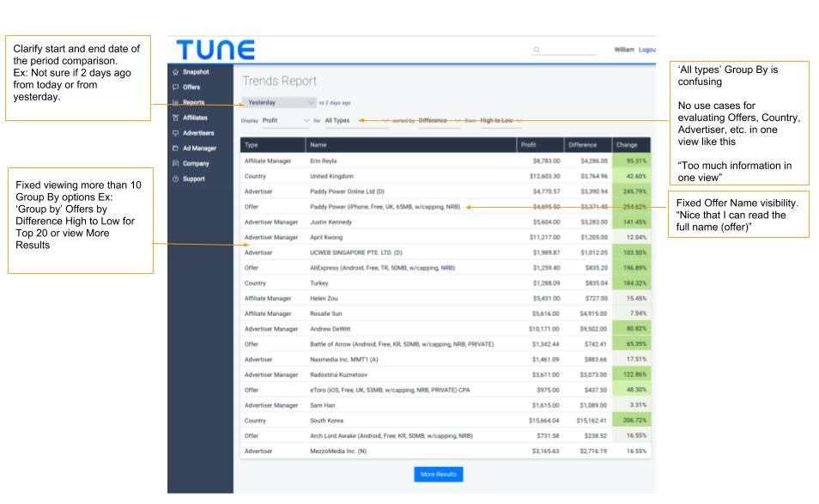Go to the Reports section
This screenshot has height=504, width=819.
click(193, 102)
